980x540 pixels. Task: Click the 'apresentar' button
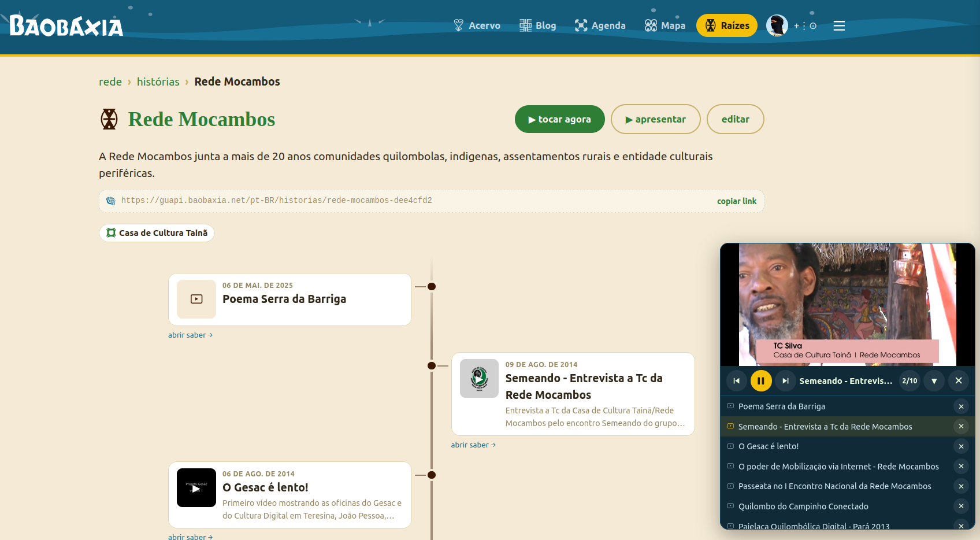[656, 119]
